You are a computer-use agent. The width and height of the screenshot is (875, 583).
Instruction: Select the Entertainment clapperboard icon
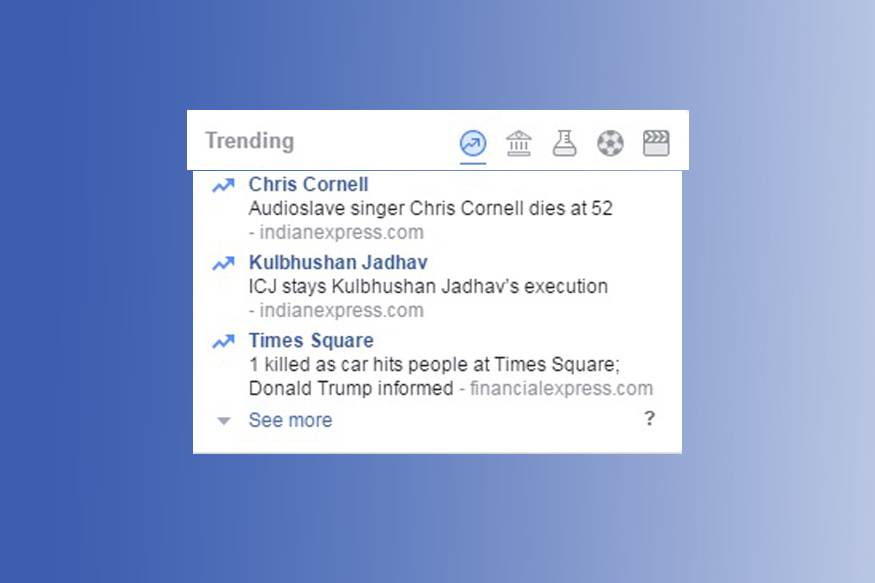pos(656,143)
